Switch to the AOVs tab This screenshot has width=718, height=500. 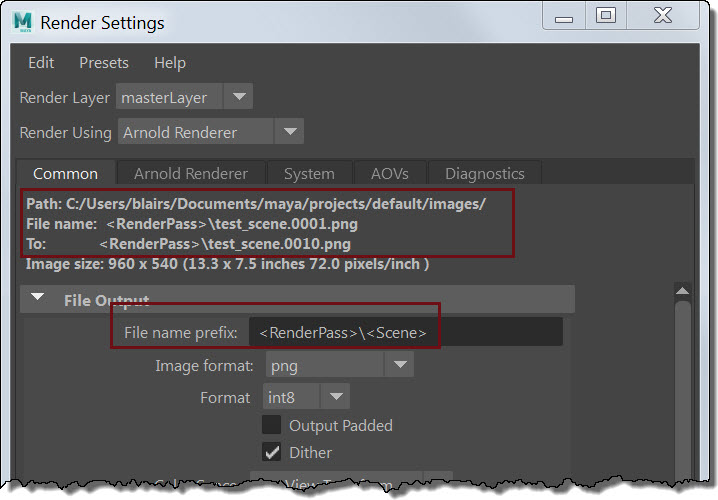pos(389,173)
